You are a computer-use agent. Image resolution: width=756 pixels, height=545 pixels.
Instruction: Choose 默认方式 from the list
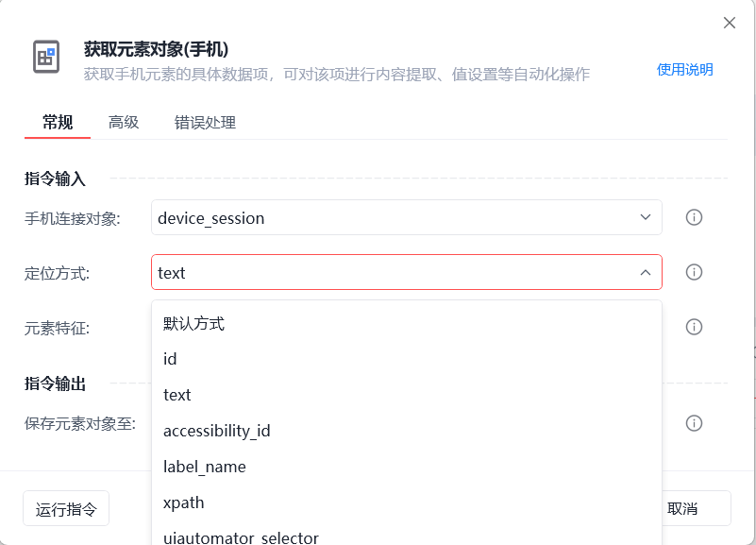click(x=193, y=323)
